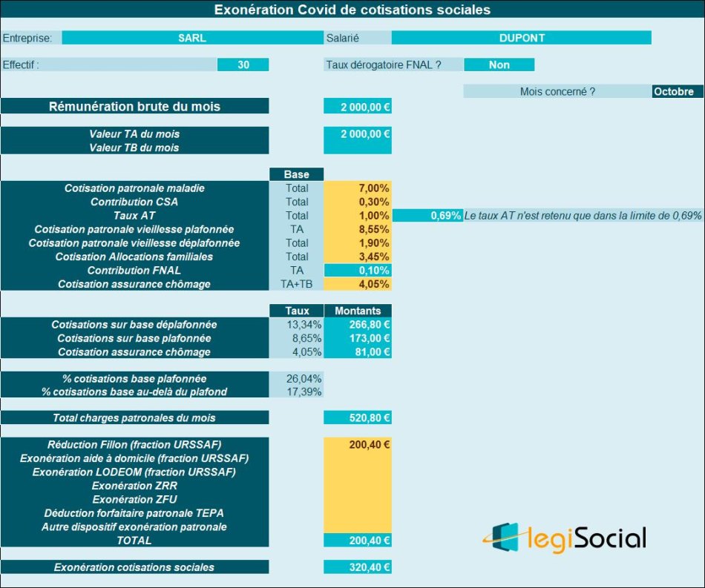Select the Salarié field containing DUPONT
This screenshot has height=588, width=705.
(521, 38)
